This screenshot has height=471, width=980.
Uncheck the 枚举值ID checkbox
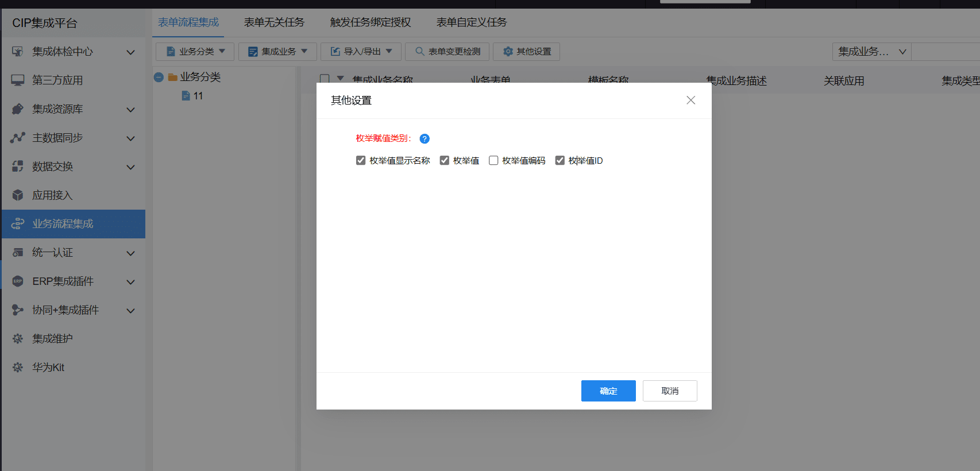pos(560,161)
